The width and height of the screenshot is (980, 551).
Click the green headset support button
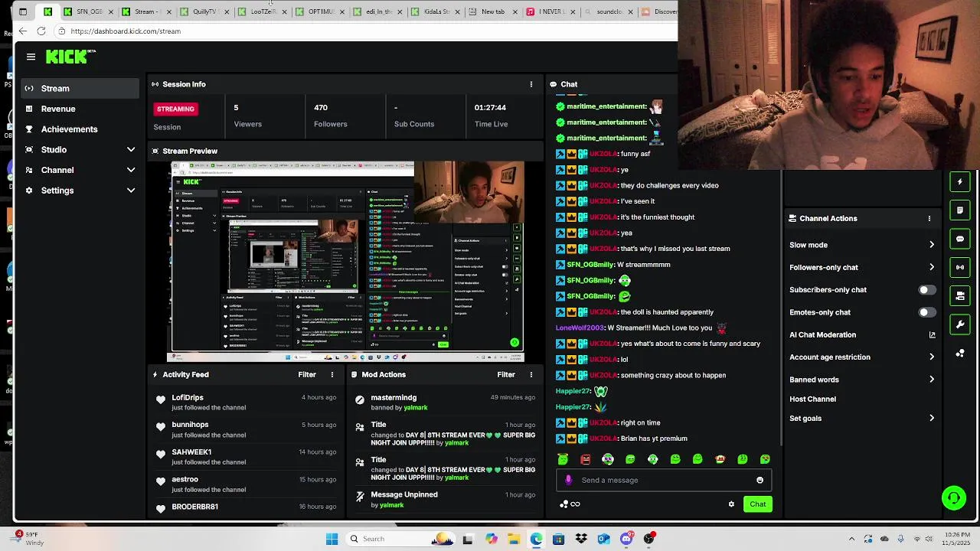point(954,498)
